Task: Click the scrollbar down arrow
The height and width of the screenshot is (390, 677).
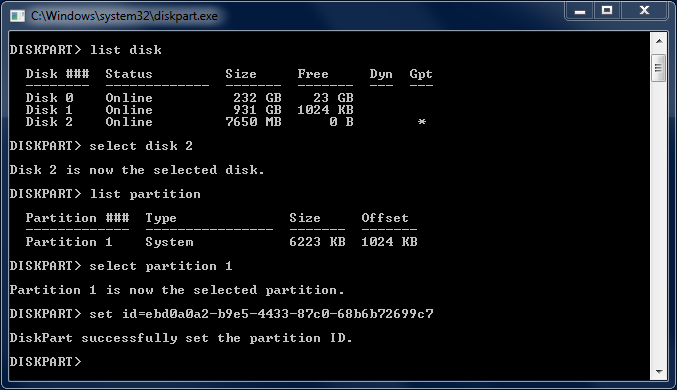Action: coord(659,371)
